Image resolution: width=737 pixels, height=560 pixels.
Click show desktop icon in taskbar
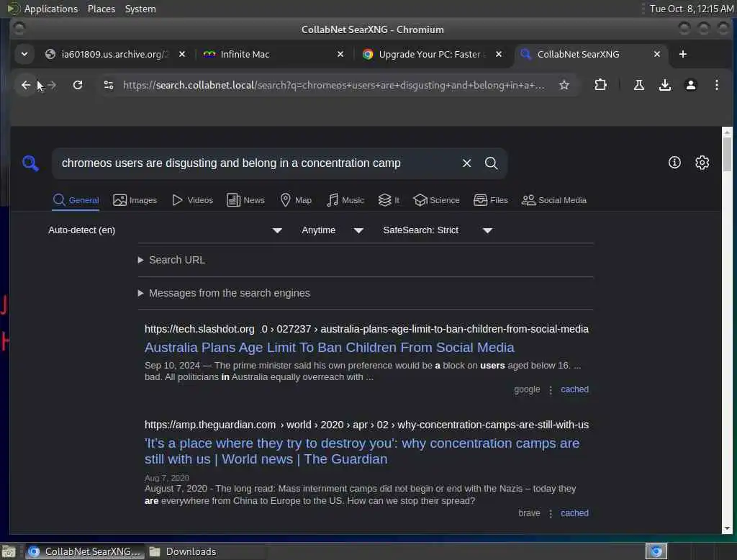pos(9,551)
